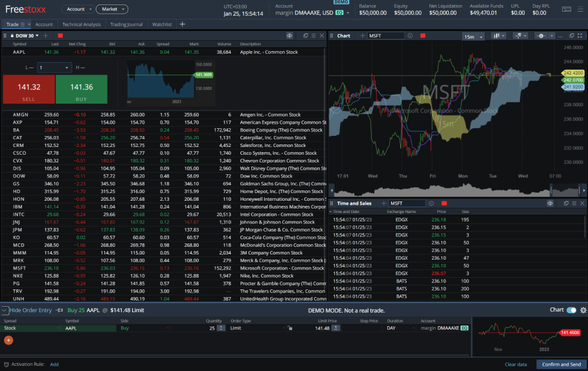Click the order entry settings gear icon
Viewport: 588px width, 371px height.
(x=582, y=310)
